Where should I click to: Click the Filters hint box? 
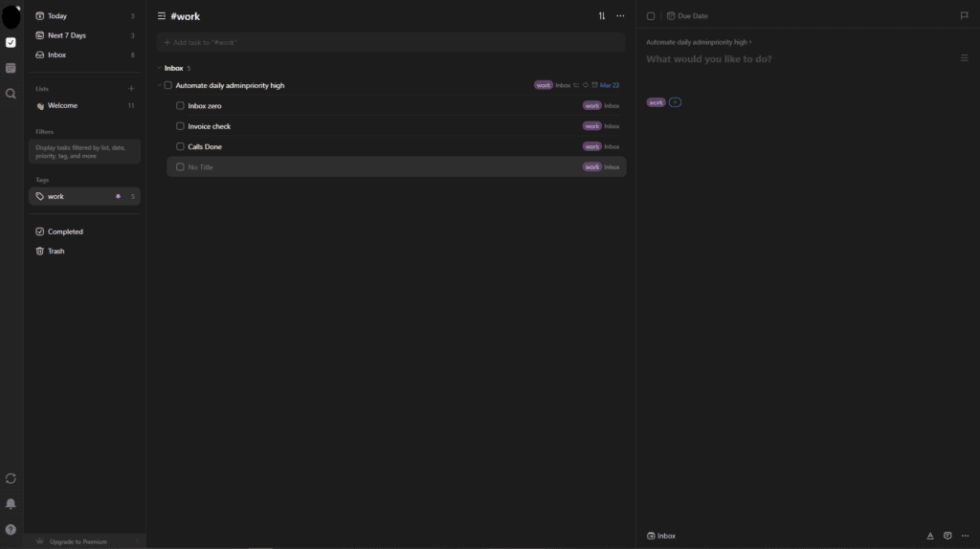tap(84, 152)
